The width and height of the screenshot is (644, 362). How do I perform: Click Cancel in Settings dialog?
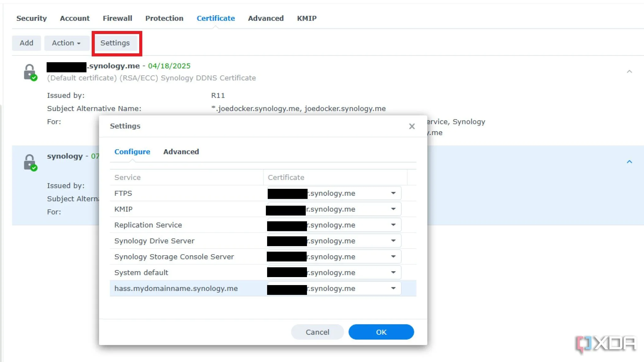point(317,332)
